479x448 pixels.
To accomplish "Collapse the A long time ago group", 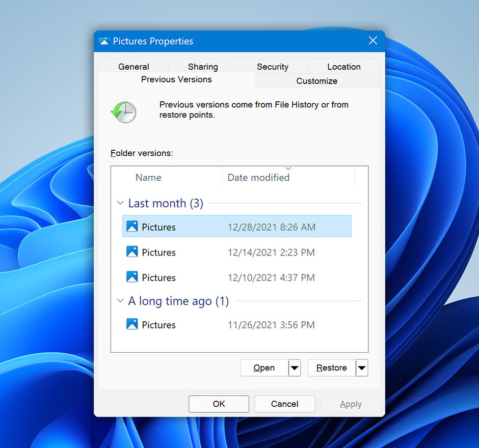I will [x=120, y=301].
